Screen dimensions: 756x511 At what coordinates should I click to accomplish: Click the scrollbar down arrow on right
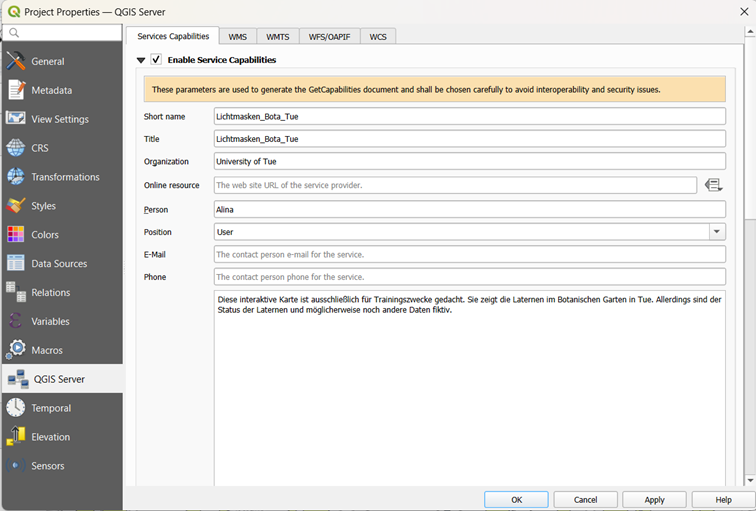click(x=750, y=480)
